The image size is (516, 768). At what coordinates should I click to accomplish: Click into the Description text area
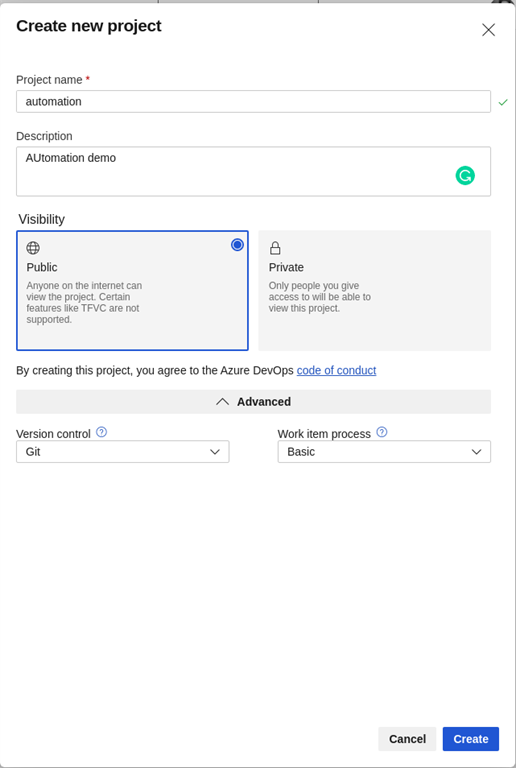[x=254, y=171]
